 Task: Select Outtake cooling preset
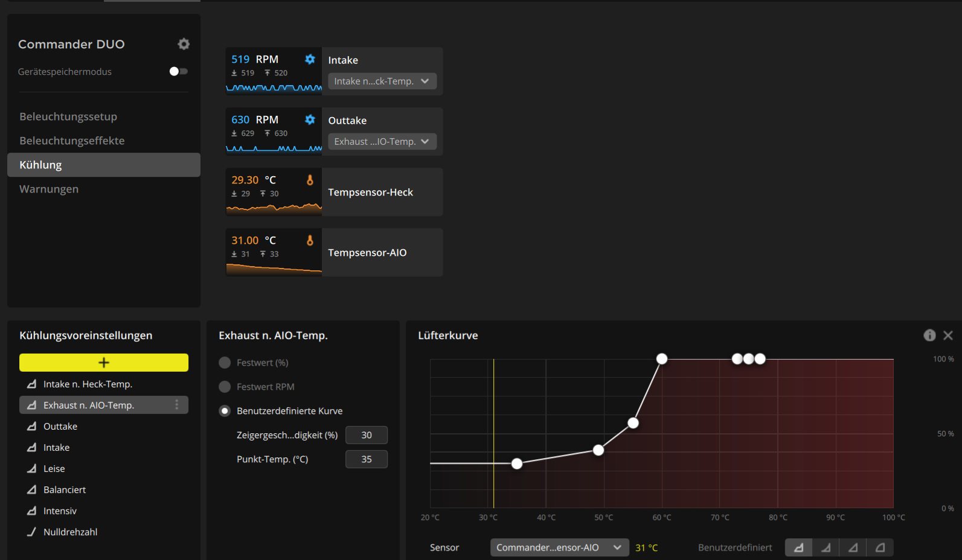pyautogui.click(x=104, y=426)
